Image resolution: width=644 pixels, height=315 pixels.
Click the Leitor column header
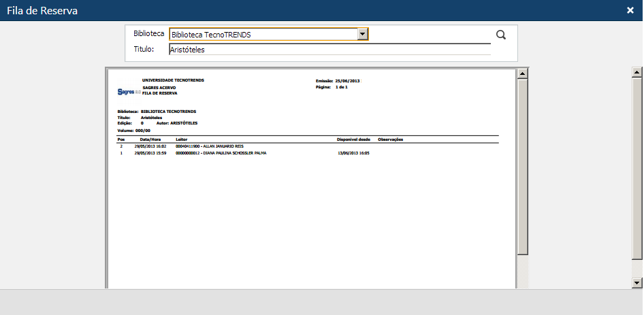click(181, 139)
